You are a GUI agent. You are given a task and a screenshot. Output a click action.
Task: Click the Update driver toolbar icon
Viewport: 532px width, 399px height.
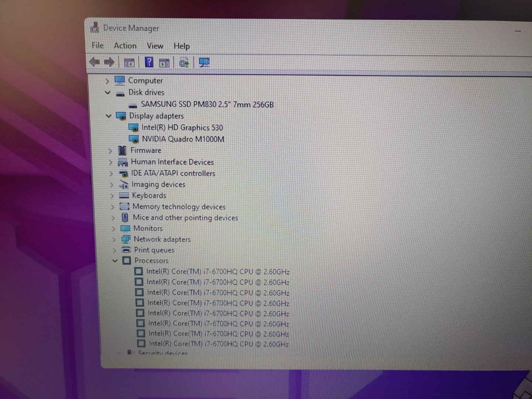click(x=184, y=63)
